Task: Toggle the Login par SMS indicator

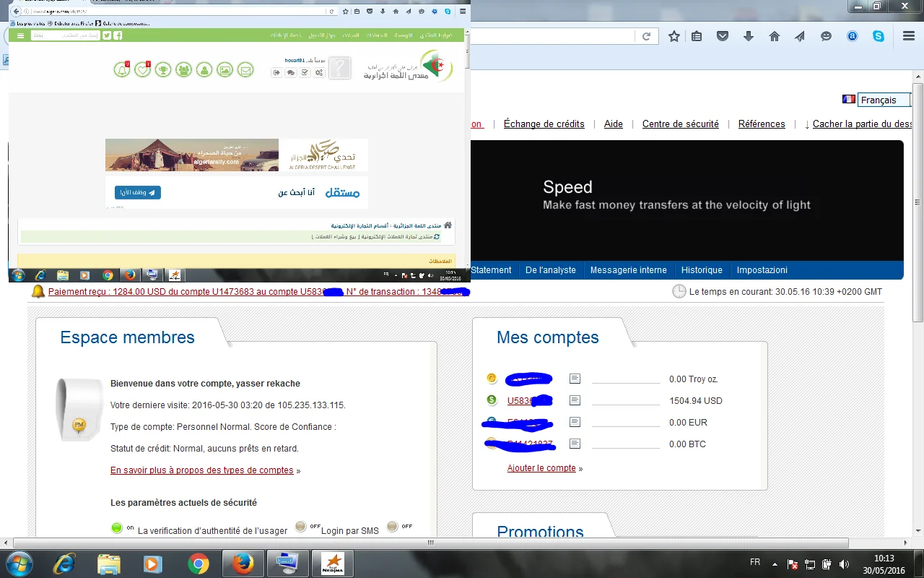Action: click(x=301, y=527)
